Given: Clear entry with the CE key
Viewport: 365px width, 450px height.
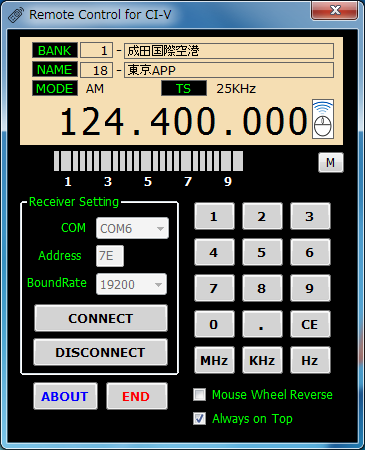Looking at the screenshot, I should click(310, 324).
